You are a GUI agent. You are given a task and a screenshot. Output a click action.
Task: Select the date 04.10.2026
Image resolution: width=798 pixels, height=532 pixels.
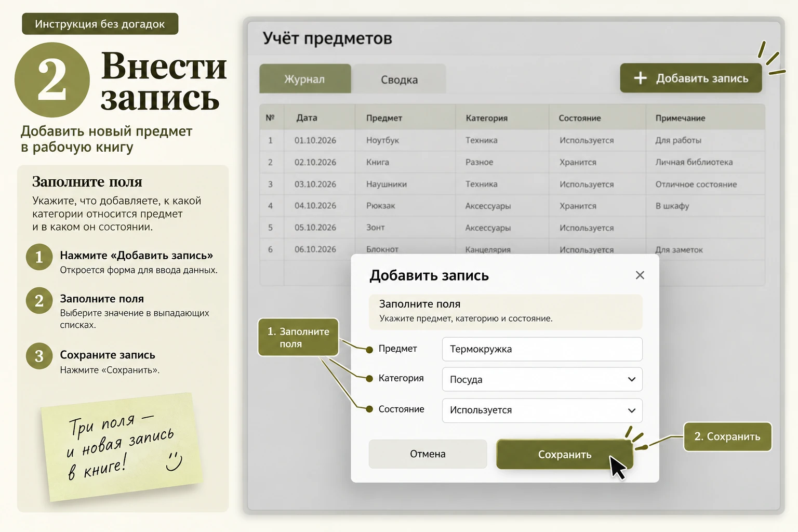pos(315,206)
